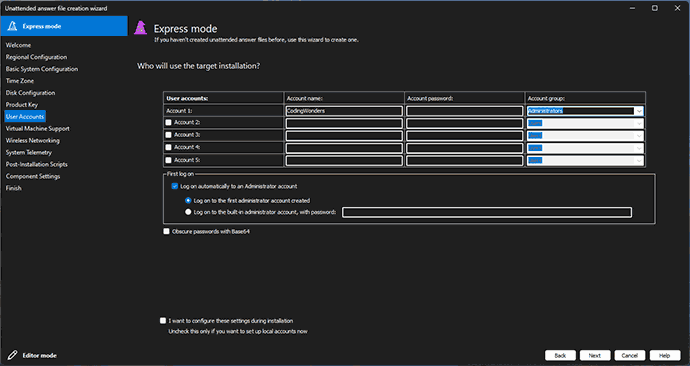The image size is (690, 366).
Task: Click the Express mode wizard hat icon
Action: 12,26
